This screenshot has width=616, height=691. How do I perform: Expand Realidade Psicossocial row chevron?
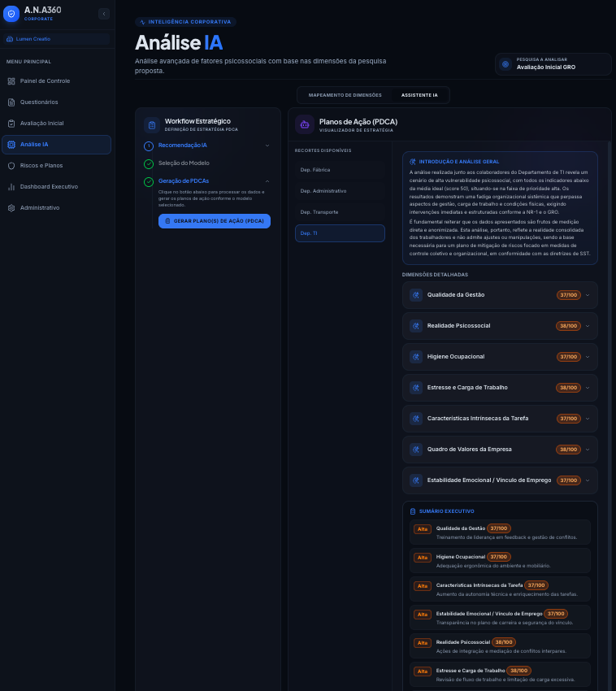(x=588, y=326)
